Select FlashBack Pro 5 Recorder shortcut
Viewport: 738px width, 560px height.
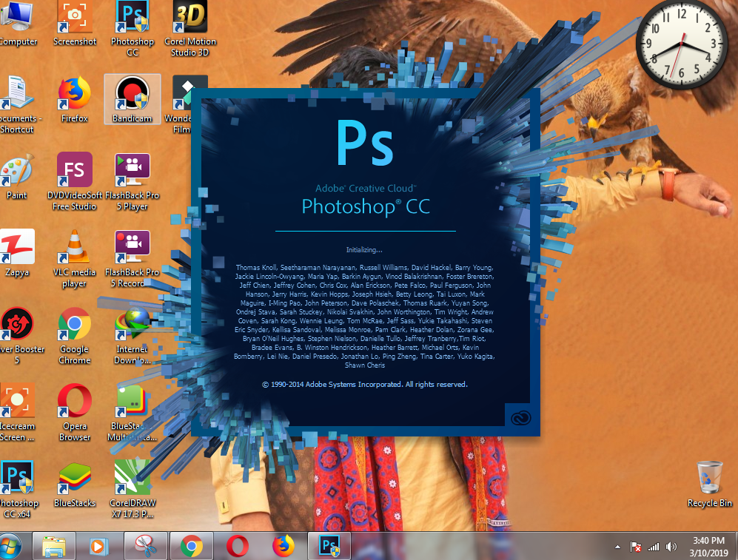tap(132, 259)
